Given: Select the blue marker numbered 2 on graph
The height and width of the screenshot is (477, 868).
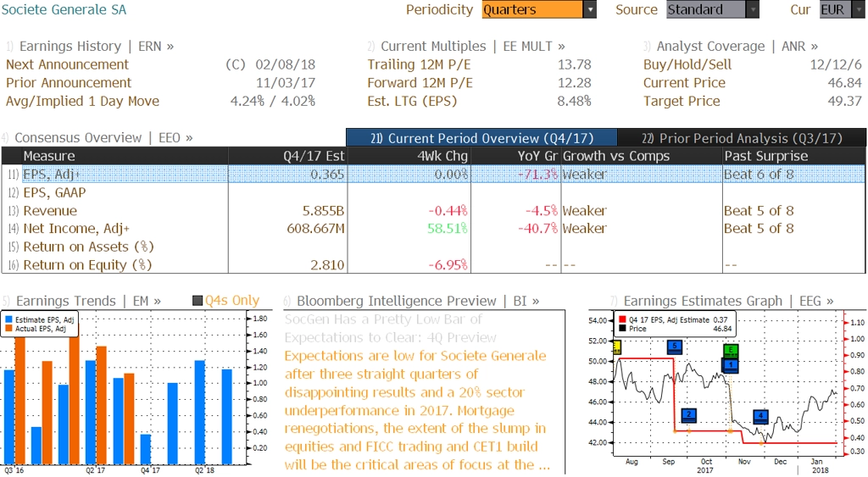Looking at the screenshot, I should coord(689,415).
